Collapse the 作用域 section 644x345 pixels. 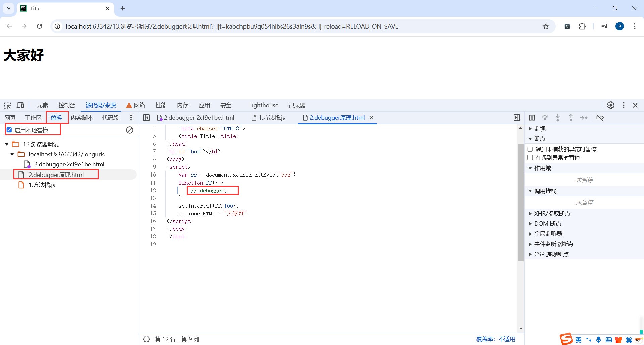(530, 168)
